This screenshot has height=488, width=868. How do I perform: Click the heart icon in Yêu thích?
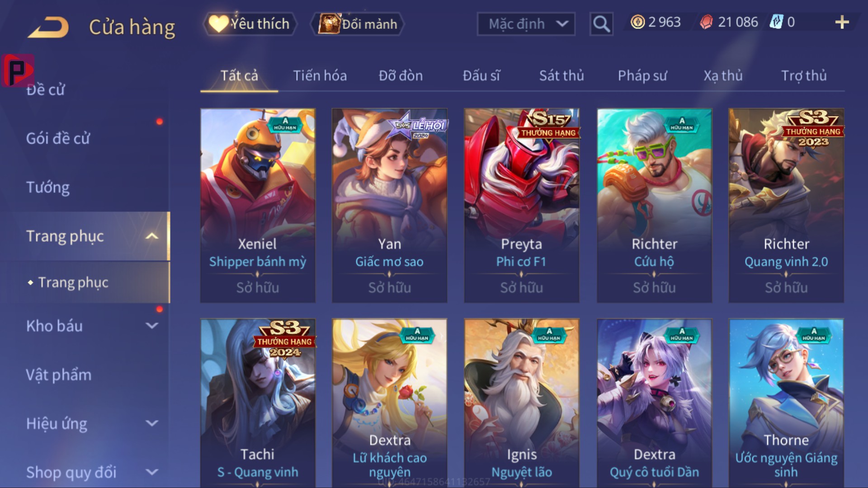point(218,23)
